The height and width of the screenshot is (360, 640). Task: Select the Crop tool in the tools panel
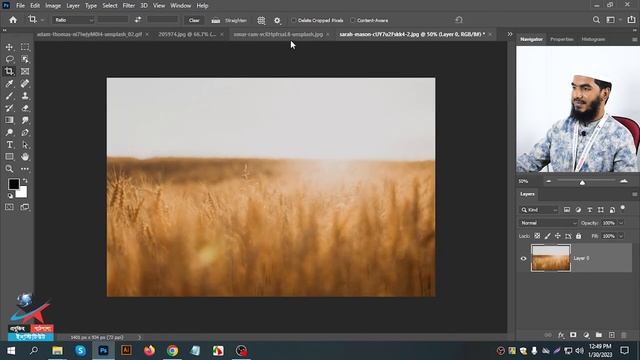(x=9, y=71)
